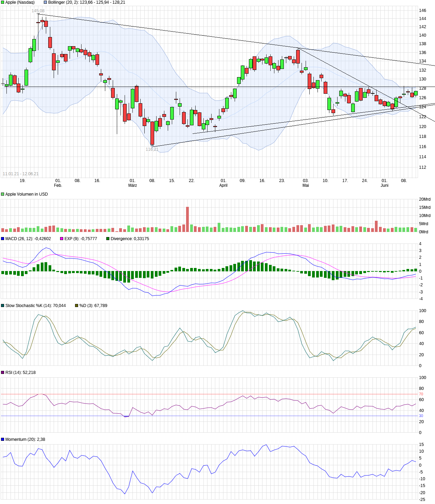Click the 'April' month label on axis
The width and height of the screenshot is (435, 504).
[223, 185]
